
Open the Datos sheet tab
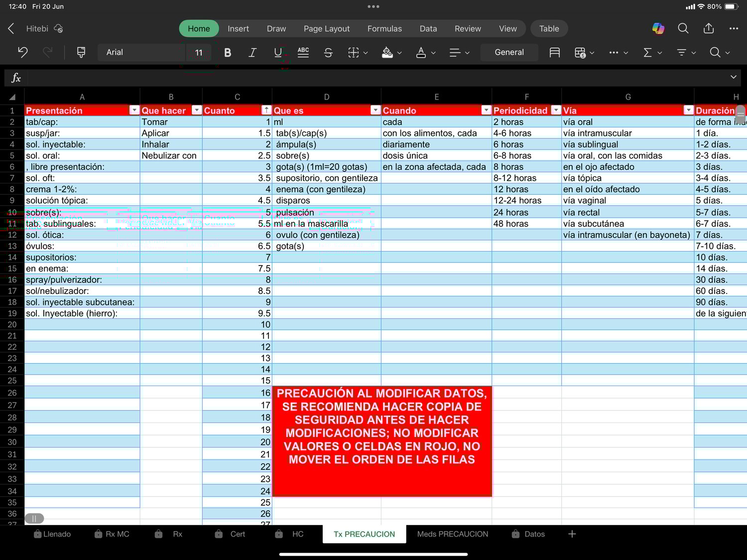point(528,534)
